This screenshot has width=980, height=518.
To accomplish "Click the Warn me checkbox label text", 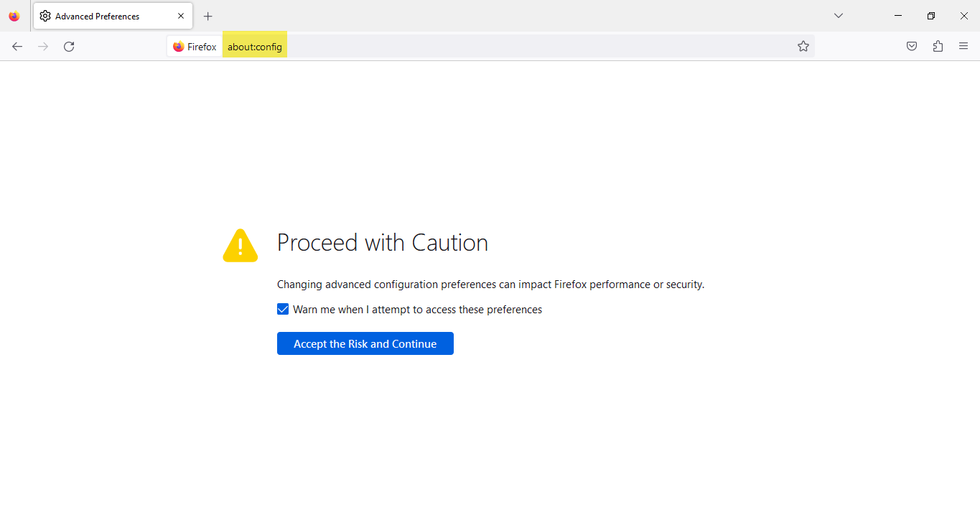I will [417, 310].
